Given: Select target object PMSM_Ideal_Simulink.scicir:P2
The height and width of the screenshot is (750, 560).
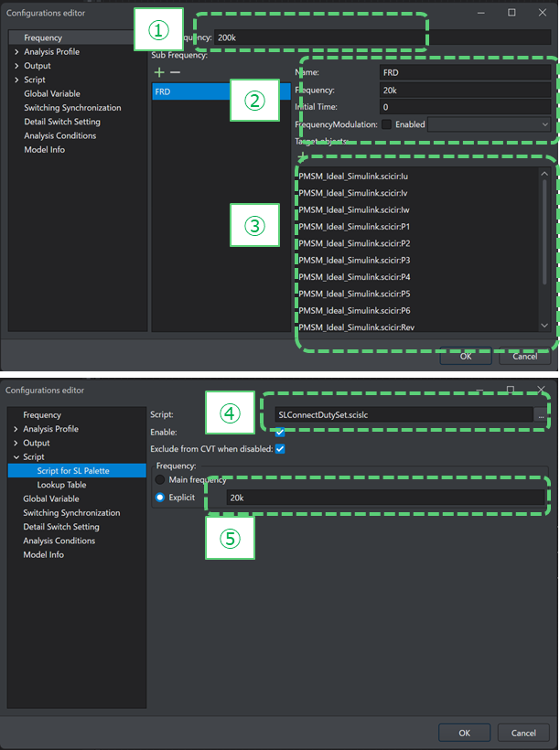Looking at the screenshot, I should pyautogui.click(x=354, y=243).
